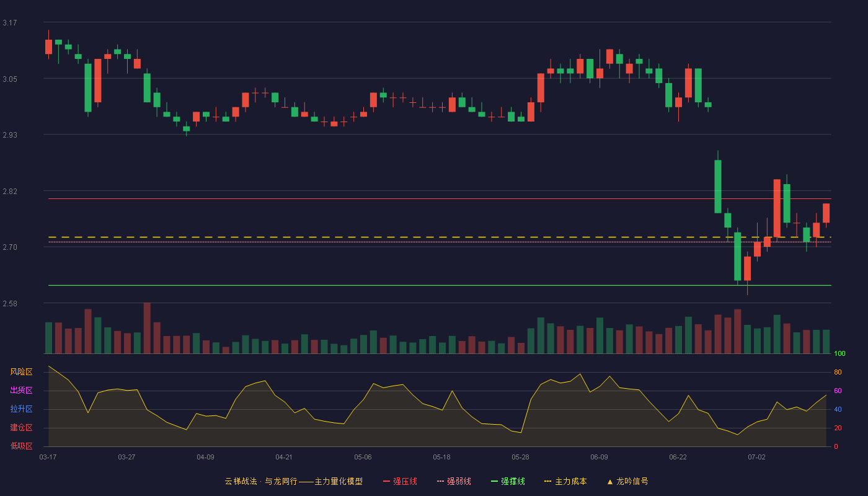Click the first red candlestick at 03-17
The height and width of the screenshot is (496, 868).
(x=48, y=46)
